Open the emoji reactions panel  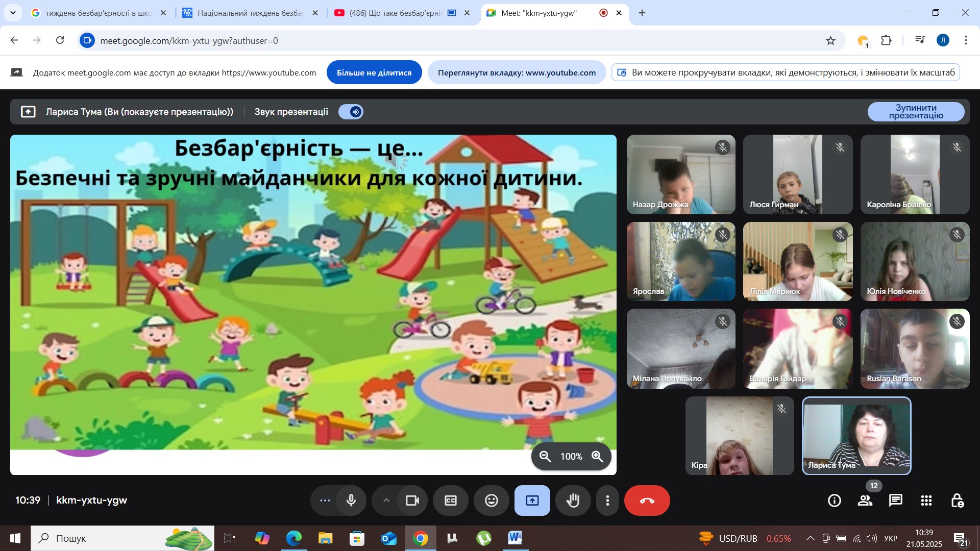click(492, 500)
